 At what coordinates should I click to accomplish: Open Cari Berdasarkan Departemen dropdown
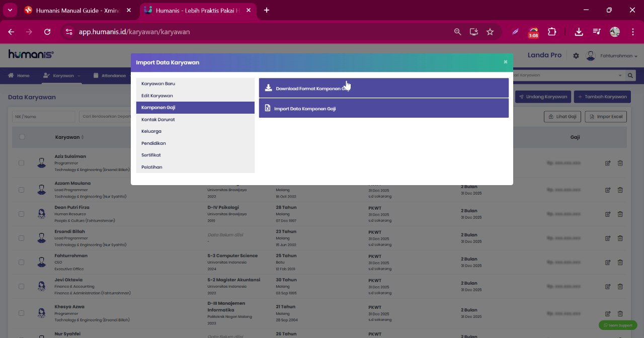[x=105, y=117]
